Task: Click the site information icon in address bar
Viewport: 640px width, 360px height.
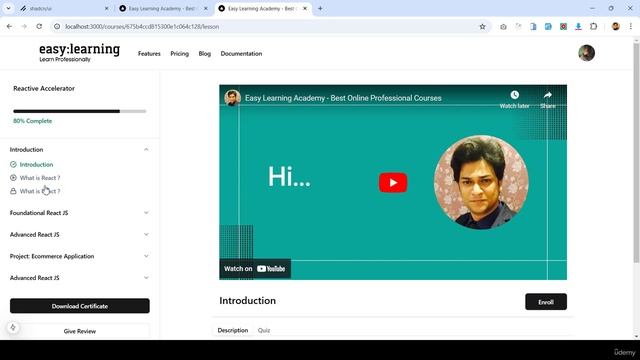Action: pos(57,27)
